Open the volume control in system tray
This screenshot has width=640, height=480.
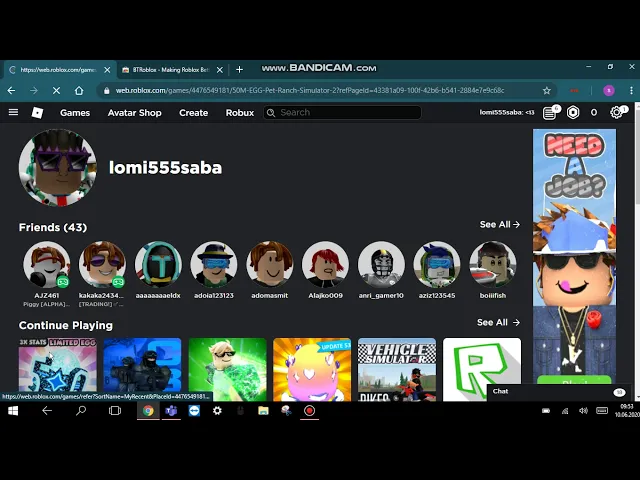pos(583,411)
